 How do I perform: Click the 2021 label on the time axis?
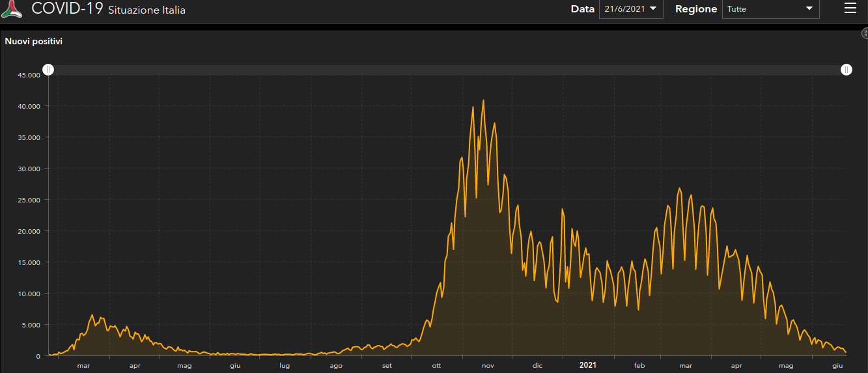[x=588, y=366]
